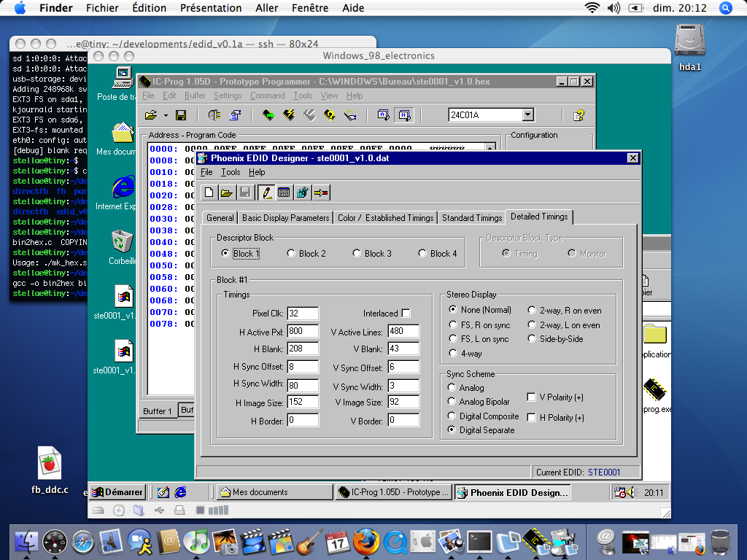Open Internet Explorer icon on Windows 98 desktop

coord(123,187)
